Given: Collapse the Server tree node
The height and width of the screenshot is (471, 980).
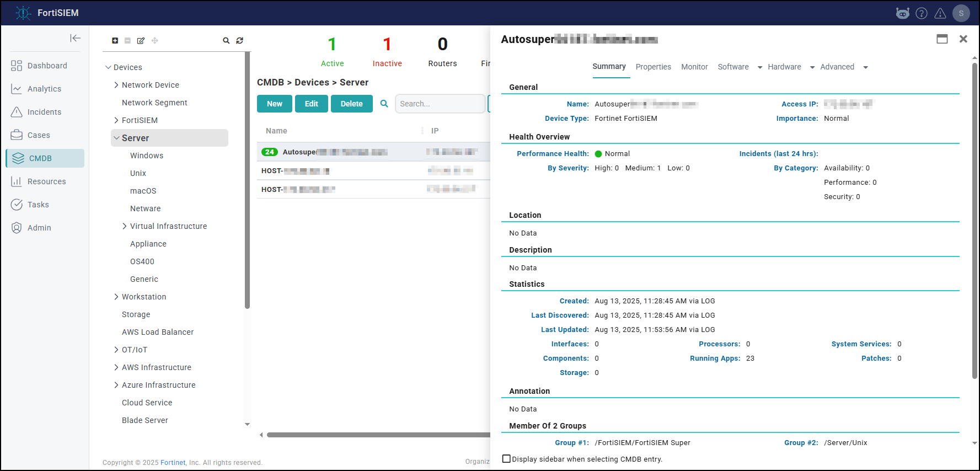Looking at the screenshot, I should click(116, 138).
